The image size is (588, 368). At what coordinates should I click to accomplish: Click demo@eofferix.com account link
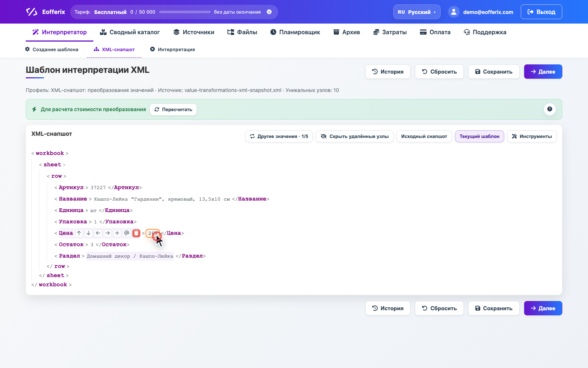488,12
